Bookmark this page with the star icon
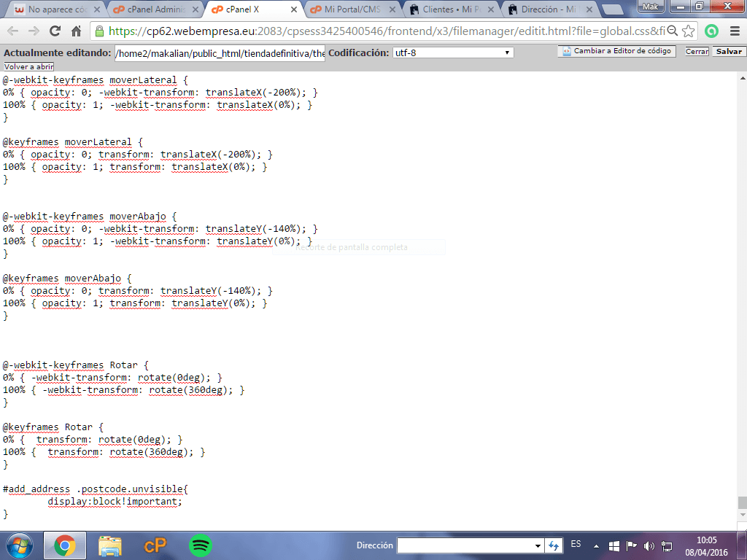747x560 pixels. point(688,31)
